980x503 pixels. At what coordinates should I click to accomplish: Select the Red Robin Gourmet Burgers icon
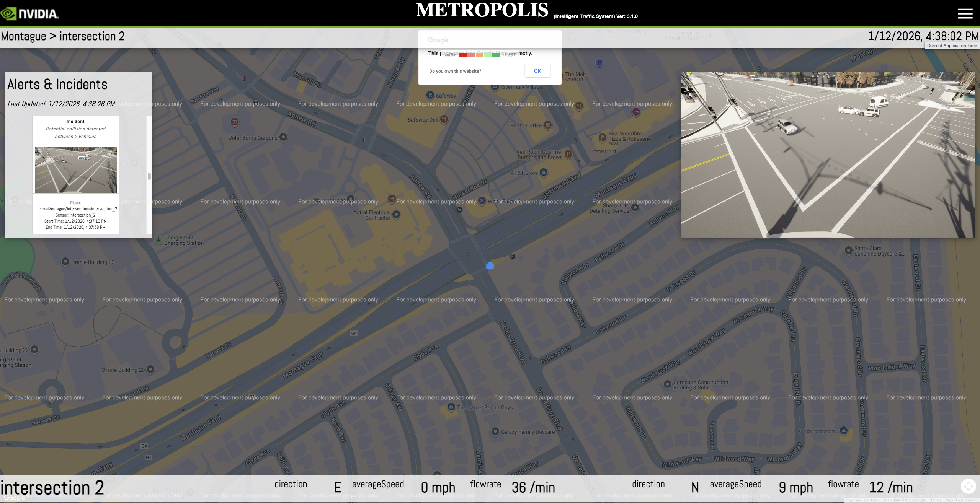568,154
